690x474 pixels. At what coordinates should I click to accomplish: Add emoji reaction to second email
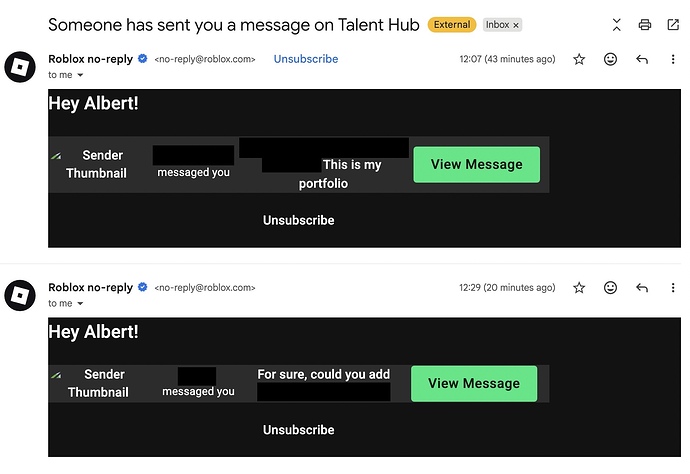click(610, 288)
